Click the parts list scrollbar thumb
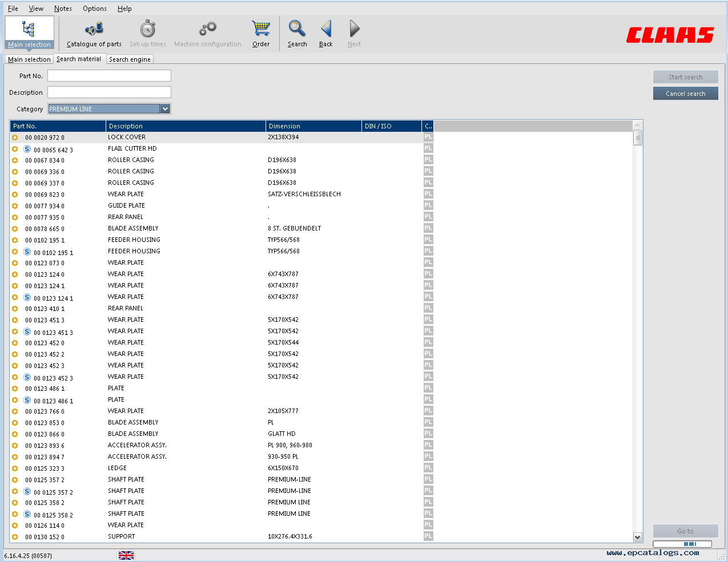The height and width of the screenshot is (562, 728). coord(638,138)
